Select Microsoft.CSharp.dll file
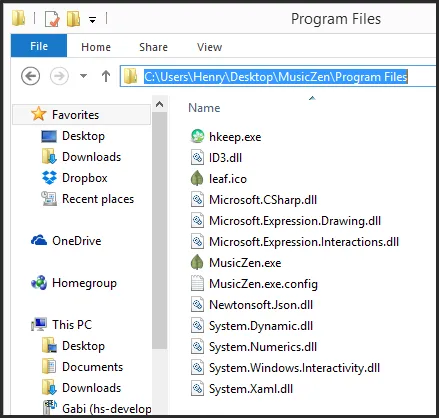 (263, 200)
